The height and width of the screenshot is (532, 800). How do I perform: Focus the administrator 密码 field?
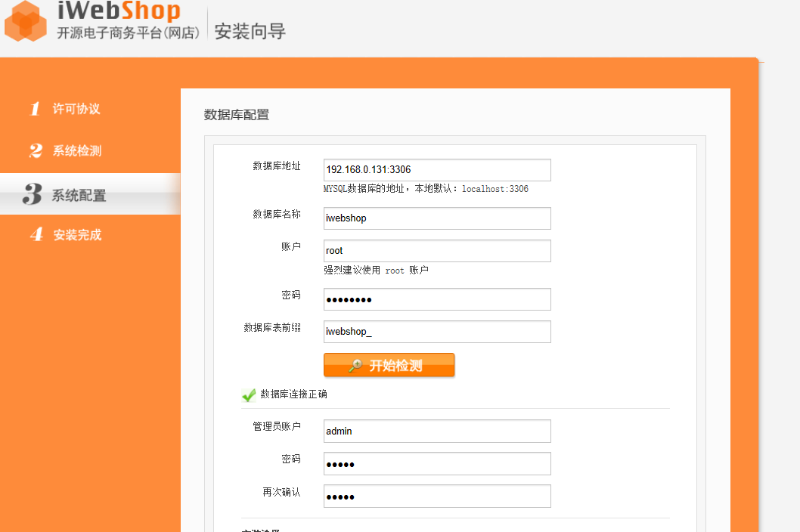click(x=437, y=464)
